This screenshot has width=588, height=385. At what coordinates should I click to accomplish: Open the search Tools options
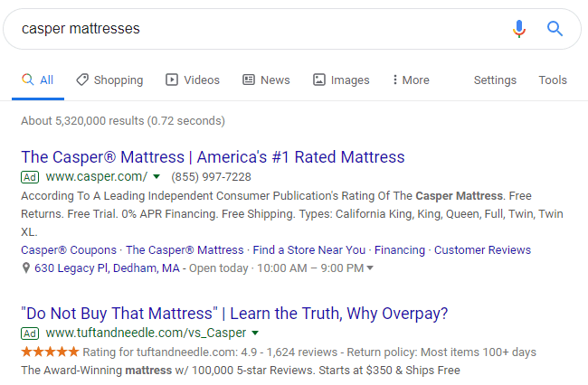[x=553, y=80]
